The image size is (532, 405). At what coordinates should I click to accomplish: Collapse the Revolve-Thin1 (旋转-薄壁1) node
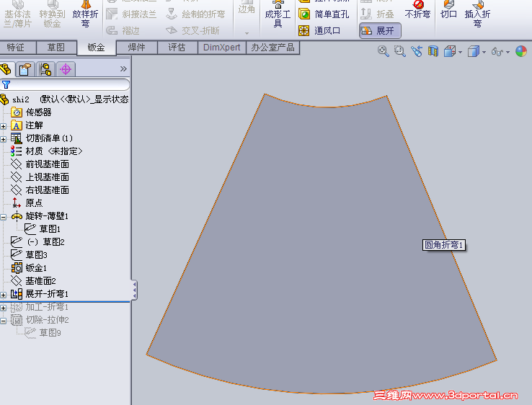tap(4, 217)
